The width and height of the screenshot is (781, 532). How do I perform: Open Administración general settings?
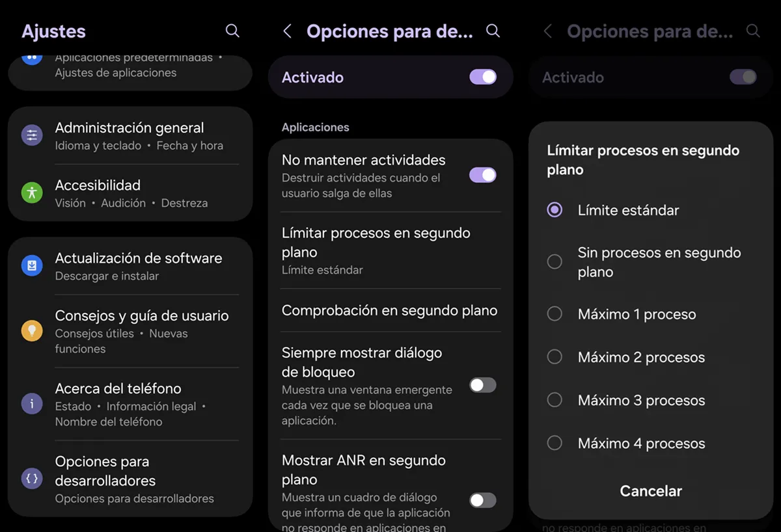130,135
